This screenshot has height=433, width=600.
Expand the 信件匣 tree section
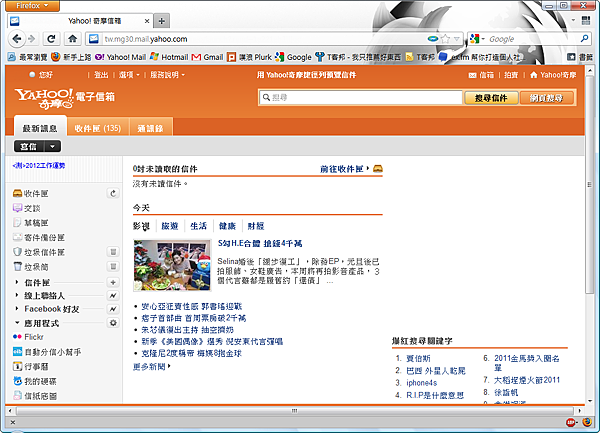click(x=16, y=282)
